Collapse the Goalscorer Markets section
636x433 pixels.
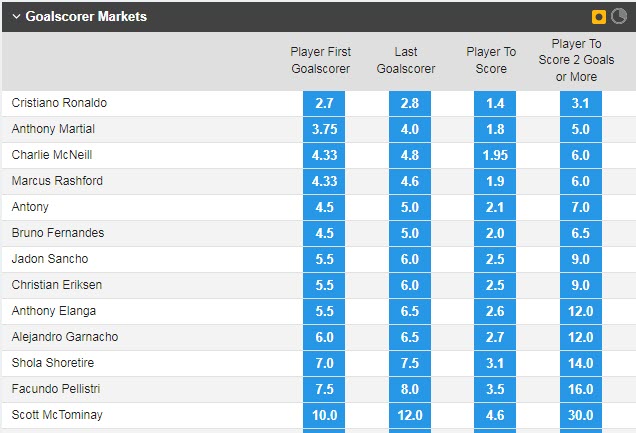16,17
